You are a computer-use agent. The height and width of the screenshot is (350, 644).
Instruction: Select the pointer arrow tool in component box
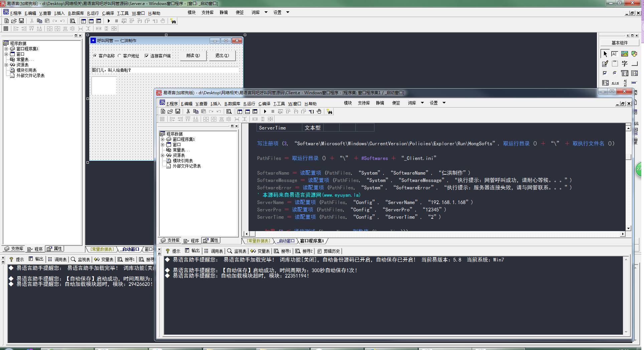tap(605, 54)
